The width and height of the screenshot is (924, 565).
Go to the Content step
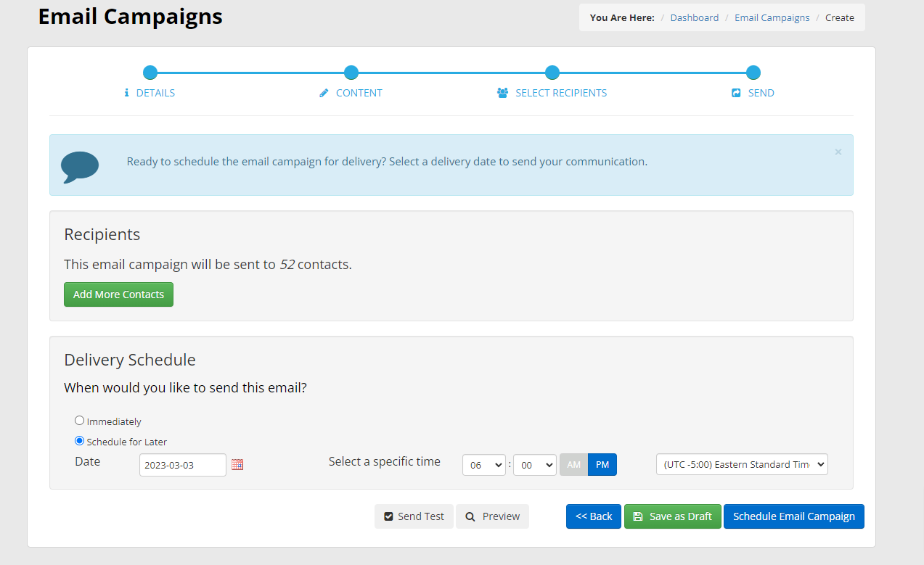(359, 93)
